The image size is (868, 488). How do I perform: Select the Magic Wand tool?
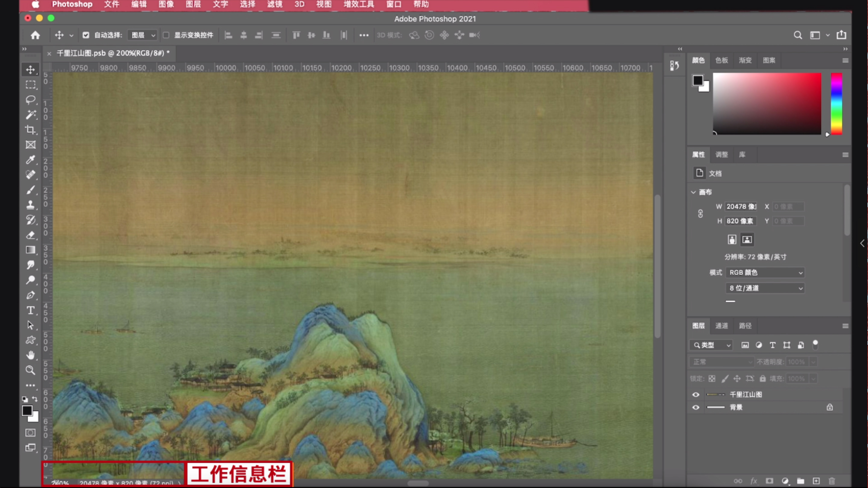pyautogui.click(x=31, y=115)
